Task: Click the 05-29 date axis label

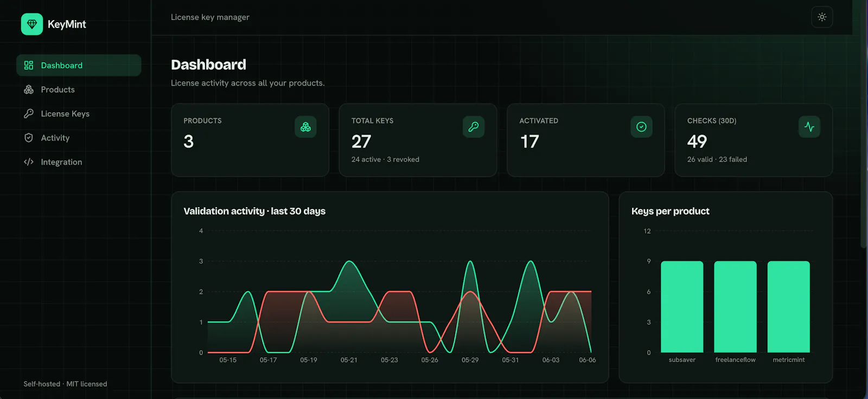Action: 470,360
